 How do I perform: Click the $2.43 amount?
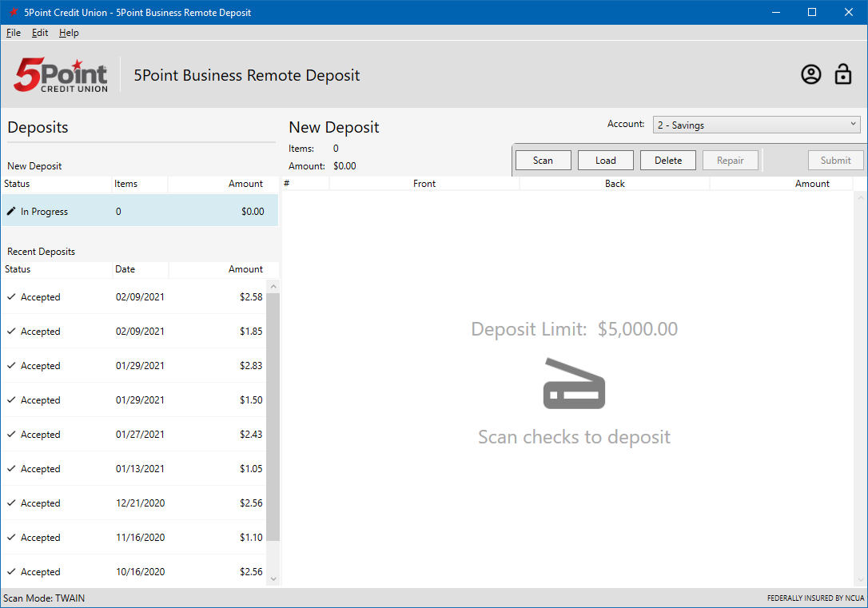click(251, 435)
